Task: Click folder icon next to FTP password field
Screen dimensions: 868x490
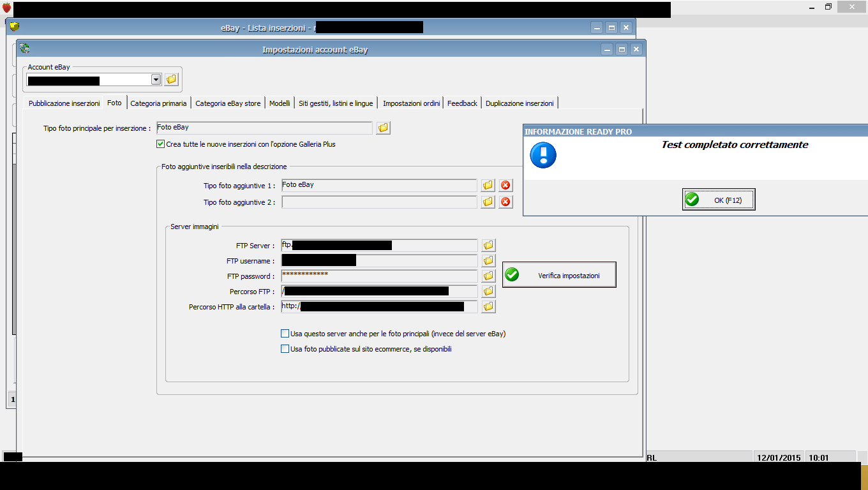Action: click(x=488, y=276)
